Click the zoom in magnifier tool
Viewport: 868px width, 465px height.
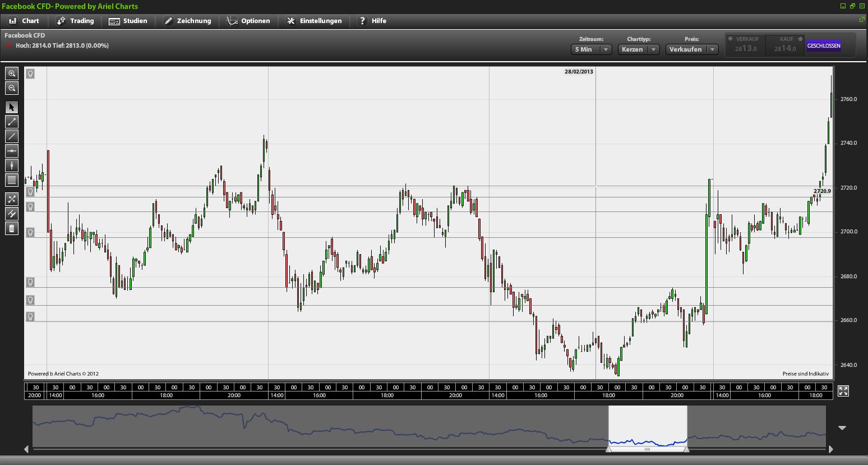pos(12,73)
